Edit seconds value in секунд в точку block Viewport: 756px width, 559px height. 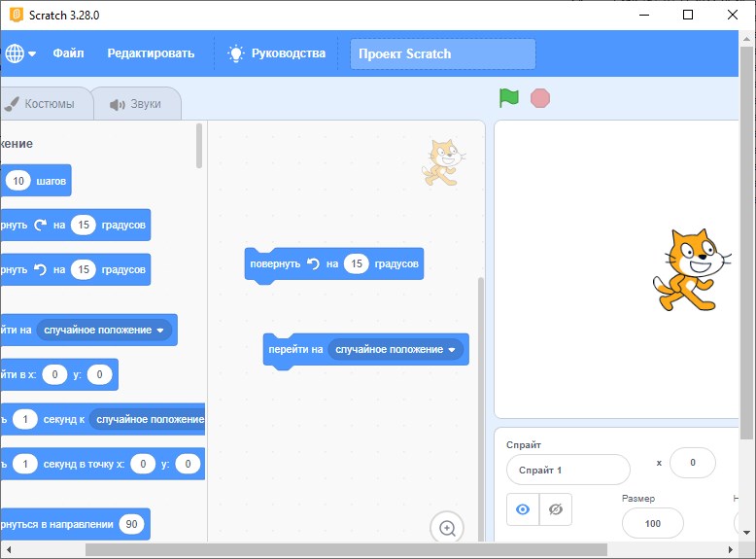pyautogui.click(x=25, y=464)
